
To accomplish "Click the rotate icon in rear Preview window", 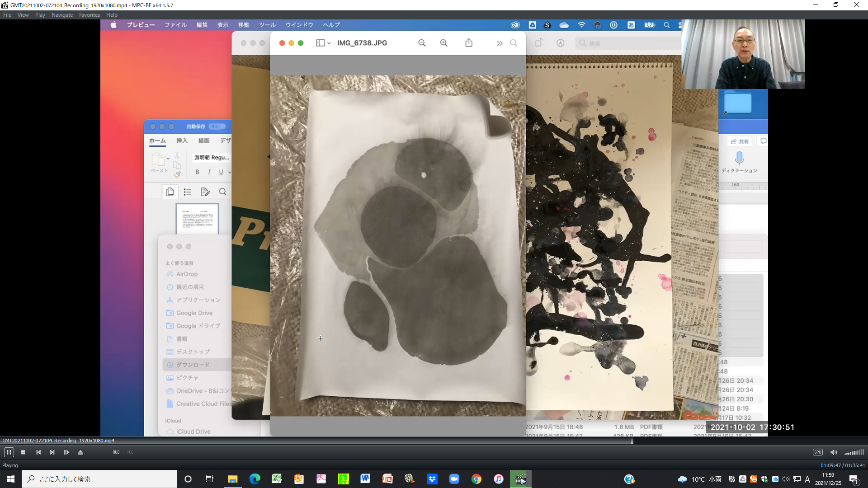I will tap(539, 43).
